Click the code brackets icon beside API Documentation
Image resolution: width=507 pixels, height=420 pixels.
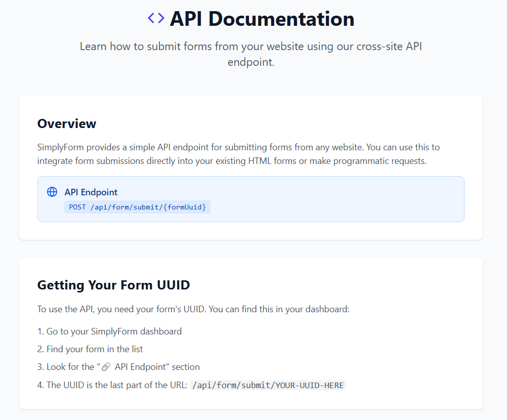(x=156, y=18)
